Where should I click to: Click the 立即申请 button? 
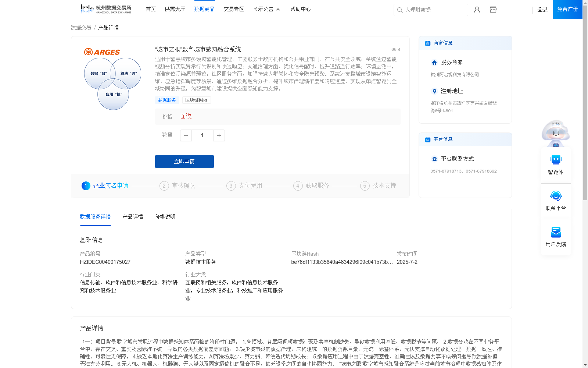[x=184, y=162]
